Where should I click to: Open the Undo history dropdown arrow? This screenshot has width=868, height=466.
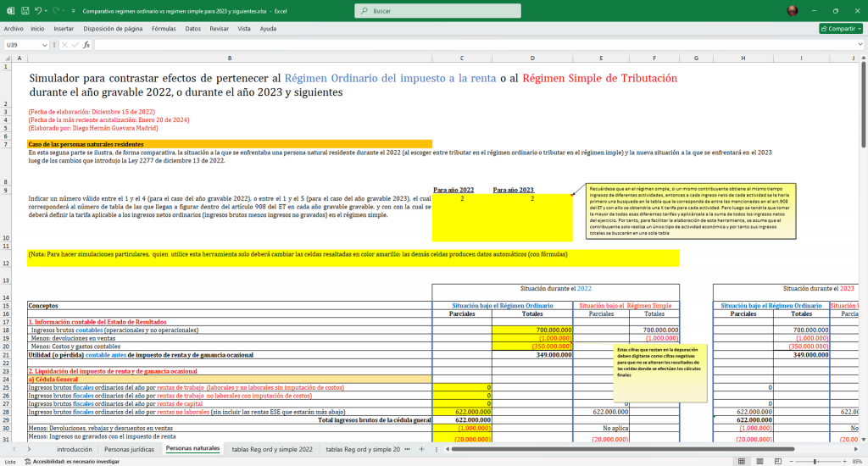tap(46, 10)
